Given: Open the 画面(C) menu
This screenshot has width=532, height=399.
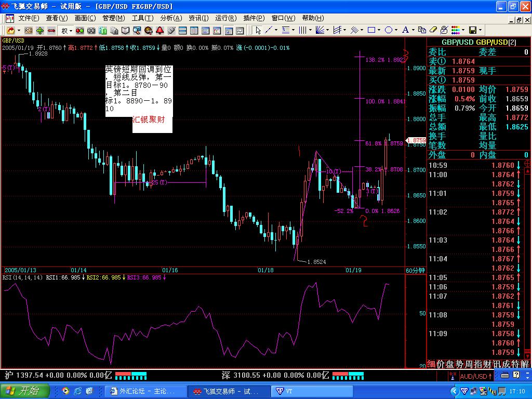Looking at the screenshot, I should pos(85,18).
